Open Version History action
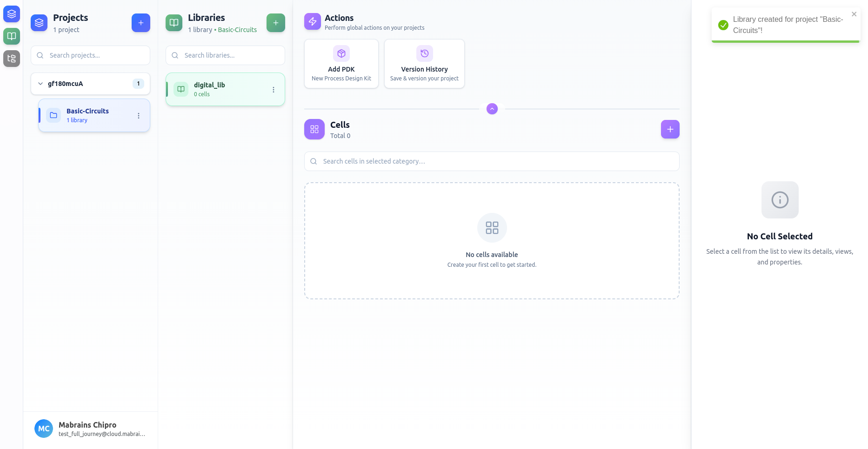Image resolution: width=868 pixels, height=449 pixels. click(424, 64)
